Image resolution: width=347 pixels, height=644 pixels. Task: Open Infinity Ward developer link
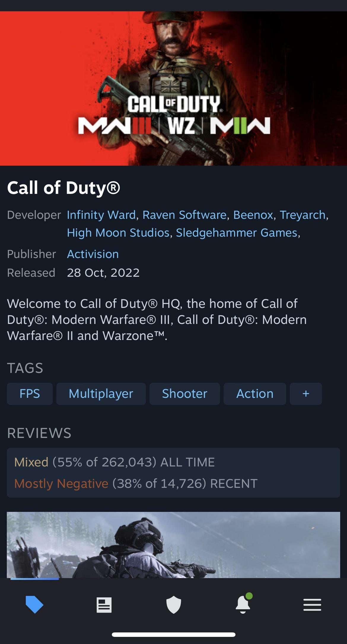pos(101,215)
